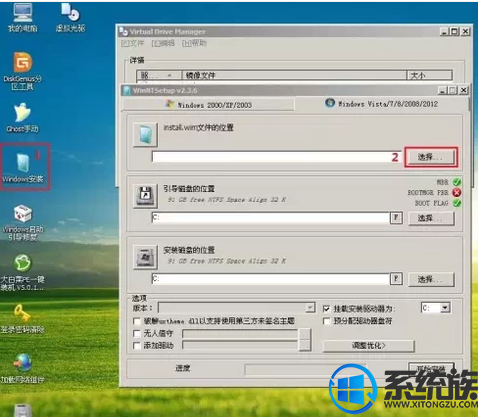Enable the 添加驱动 add drivers checkbox
The image size is (478, 417).
tap(136, 346)
